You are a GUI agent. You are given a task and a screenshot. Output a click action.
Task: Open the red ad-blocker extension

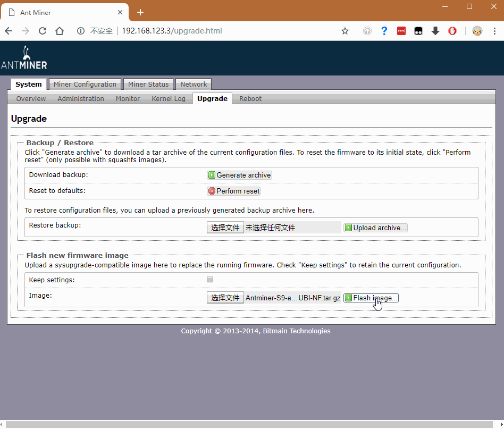tap(452, 31)
